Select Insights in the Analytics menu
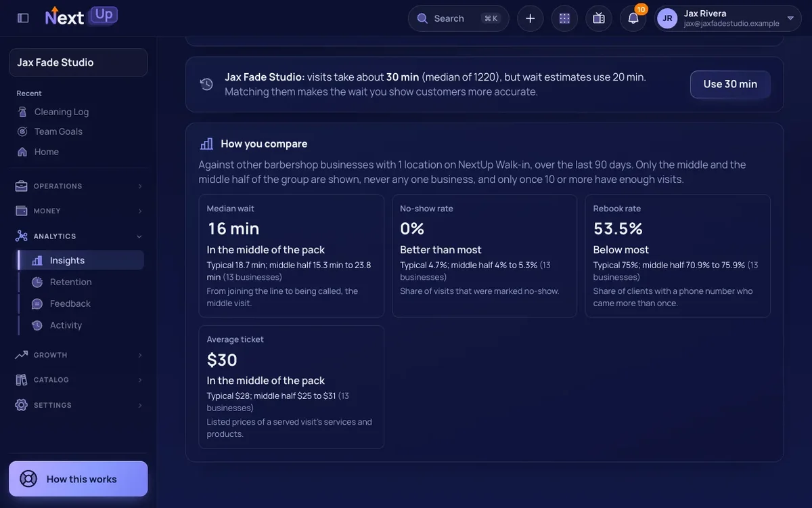 pyautogui.click(x=81, y=260)
